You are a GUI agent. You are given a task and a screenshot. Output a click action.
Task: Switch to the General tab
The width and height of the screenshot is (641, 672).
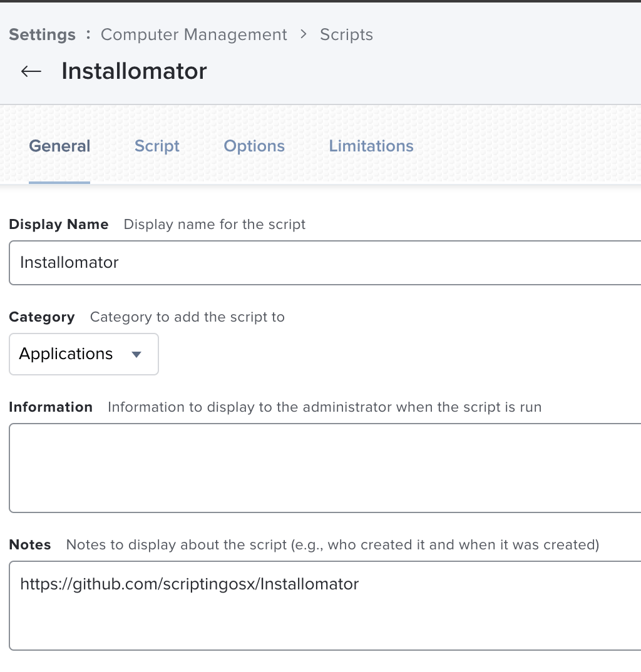coord(59,146)
